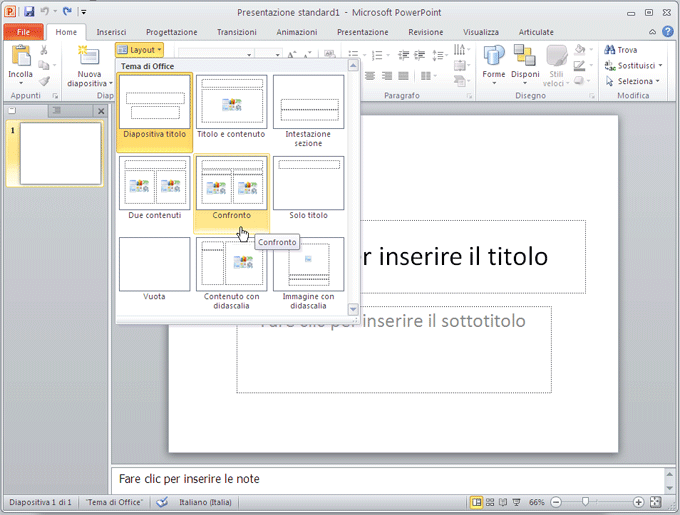Select Contenuto con didascalia layout
Image resolution: width=680 pixels, height=515 pixels.
point(231,273)
